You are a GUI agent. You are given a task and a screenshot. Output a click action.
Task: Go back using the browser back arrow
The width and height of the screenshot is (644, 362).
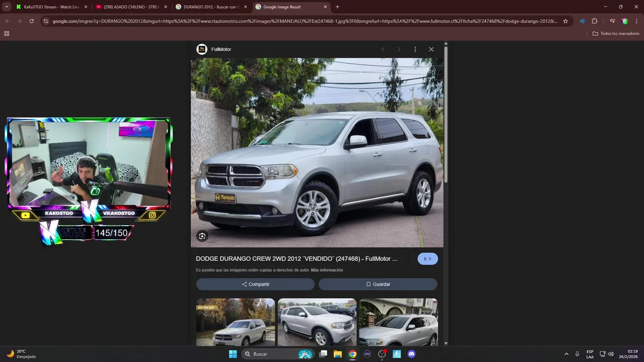(x=7, y=21)
